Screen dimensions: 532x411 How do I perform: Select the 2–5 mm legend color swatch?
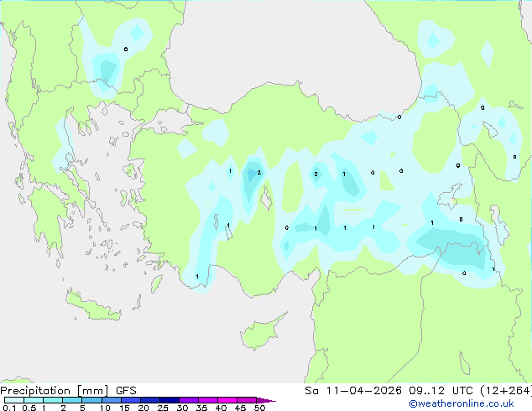72,400
